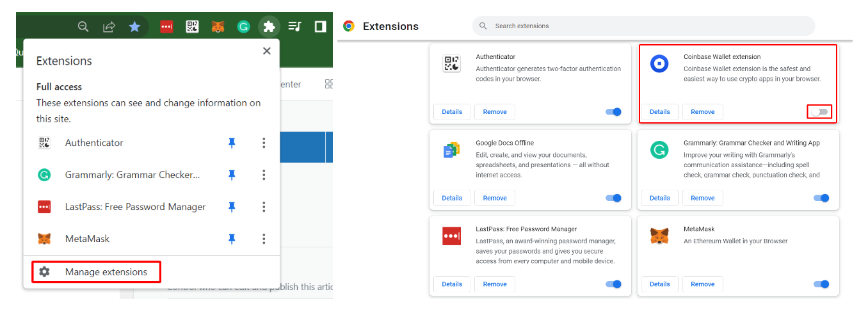Focus the Search extensions field
Image resolution: width=868 pixels, height=315 pixels.
[643, 26]
